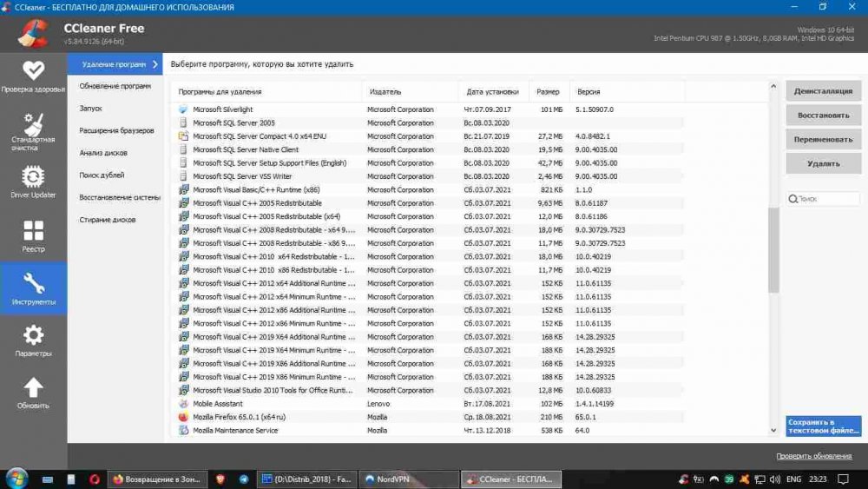The height and width of the screenshot is (489, 868).
Task: Open Анализ дисков disk analyzer
Action: coord(103,153)
